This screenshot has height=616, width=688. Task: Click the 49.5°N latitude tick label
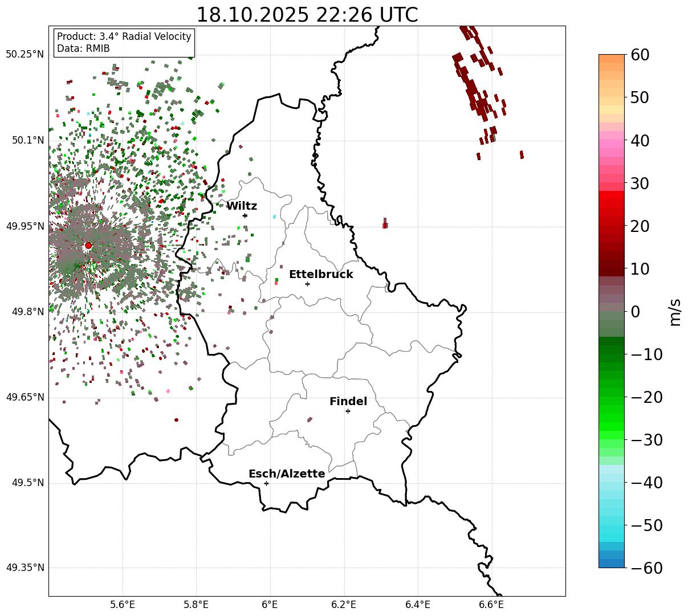click(x=27, y=483)
